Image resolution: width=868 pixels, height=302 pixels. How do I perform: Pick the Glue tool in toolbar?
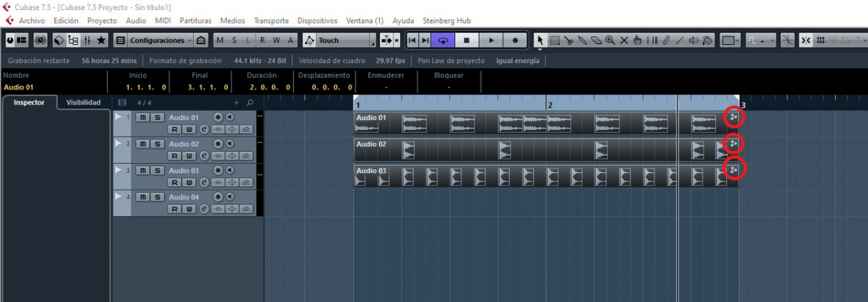pos(582,40)
